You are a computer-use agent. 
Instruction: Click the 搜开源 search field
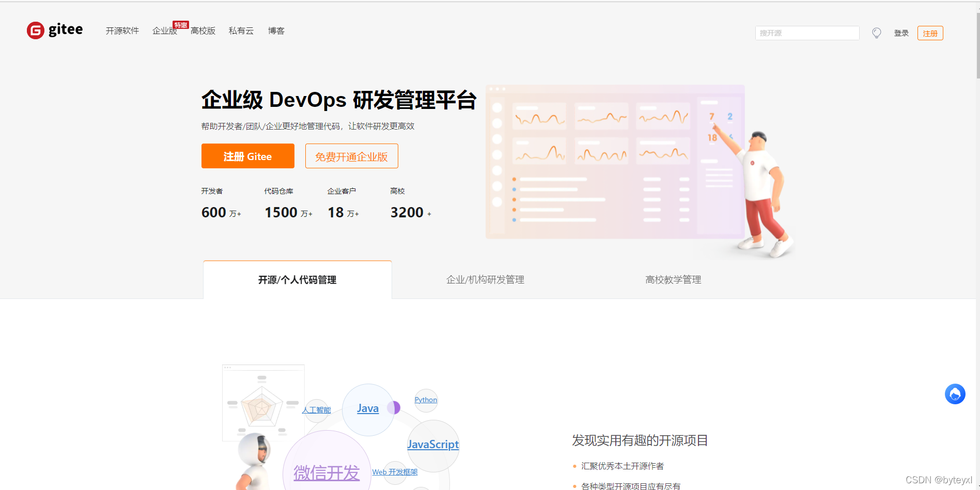point(807,33)
